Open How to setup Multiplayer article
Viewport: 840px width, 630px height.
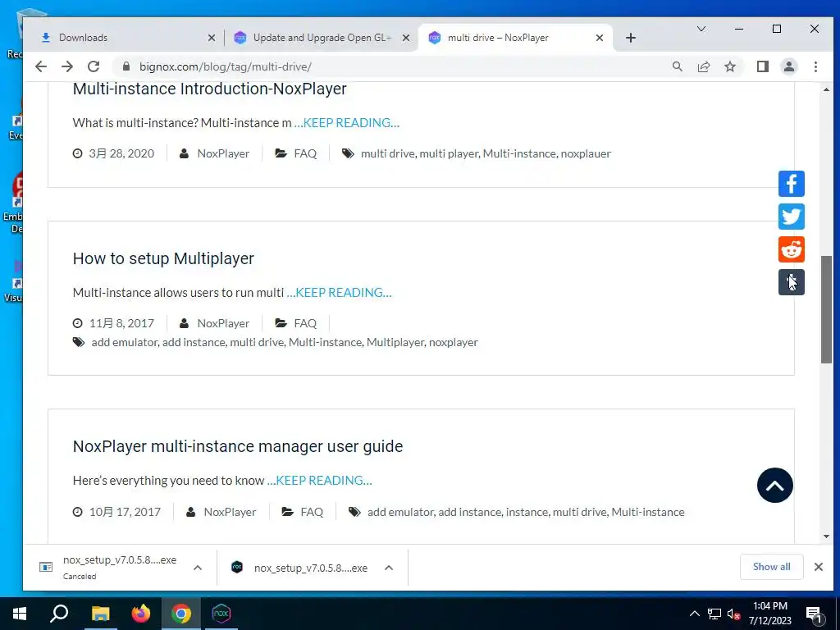163,258
